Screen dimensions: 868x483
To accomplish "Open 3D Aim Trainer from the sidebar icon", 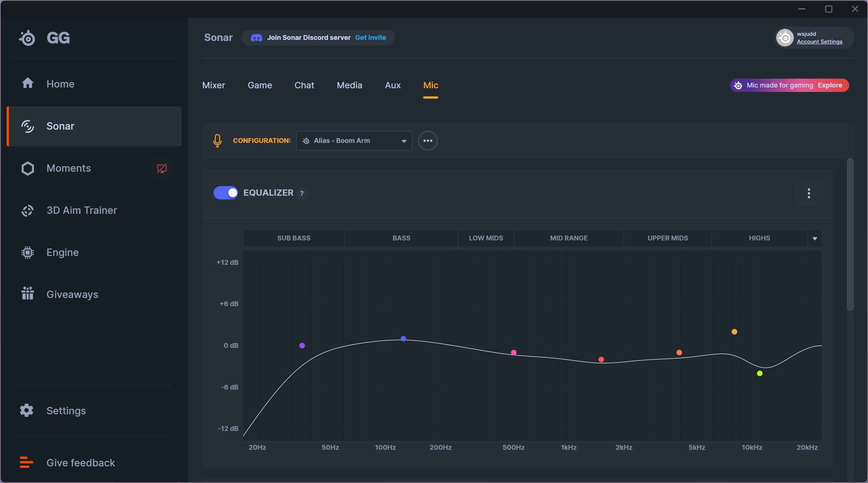I will click(x=27, y=210).
